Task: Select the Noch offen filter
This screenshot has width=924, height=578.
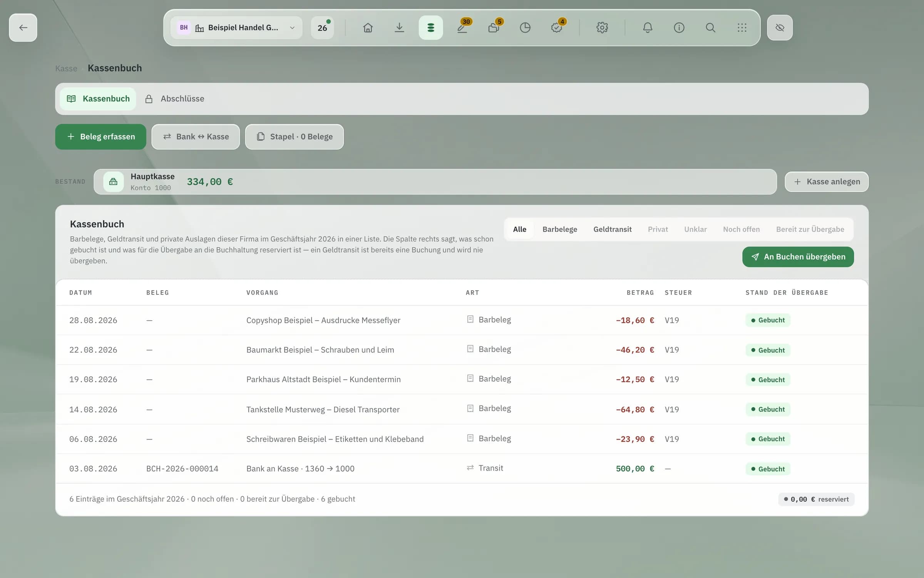Action: point(742,229)
